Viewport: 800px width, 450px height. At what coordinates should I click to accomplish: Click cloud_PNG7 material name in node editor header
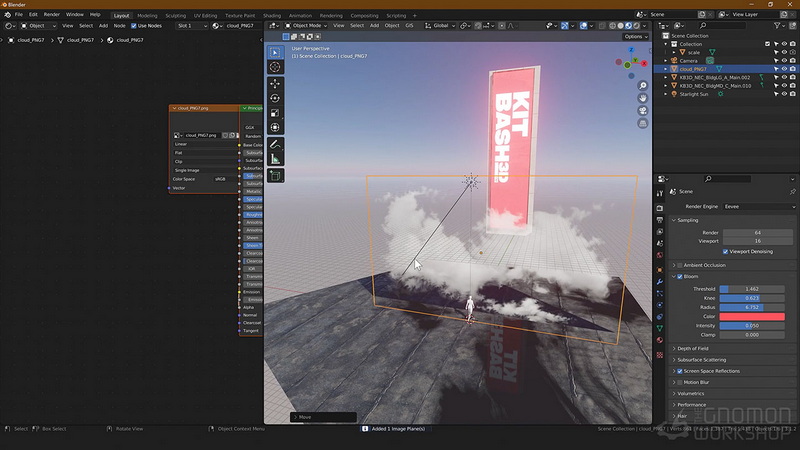click(240, 26)
